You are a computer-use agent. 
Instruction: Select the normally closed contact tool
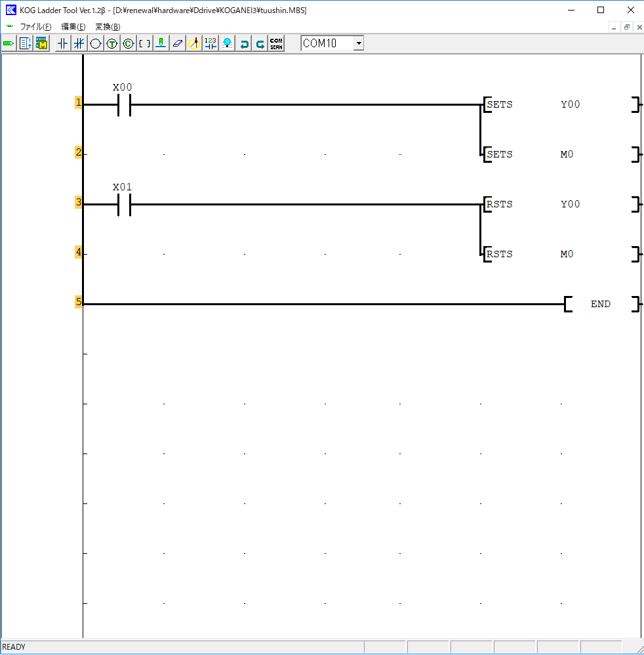pyautogui.click(x=79, y=44)
